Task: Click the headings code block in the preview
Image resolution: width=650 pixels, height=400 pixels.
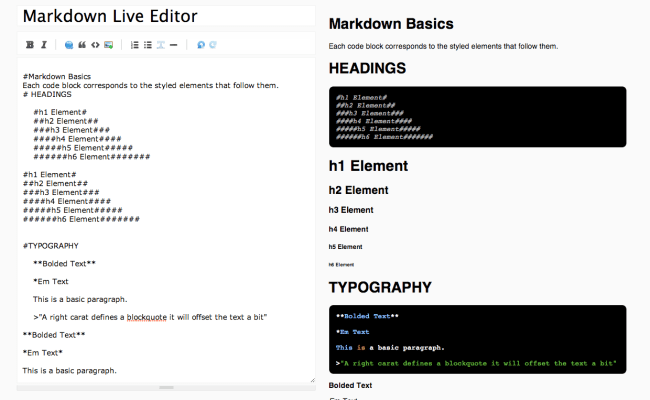Action: pyautogui.click(x=478, y=117)
